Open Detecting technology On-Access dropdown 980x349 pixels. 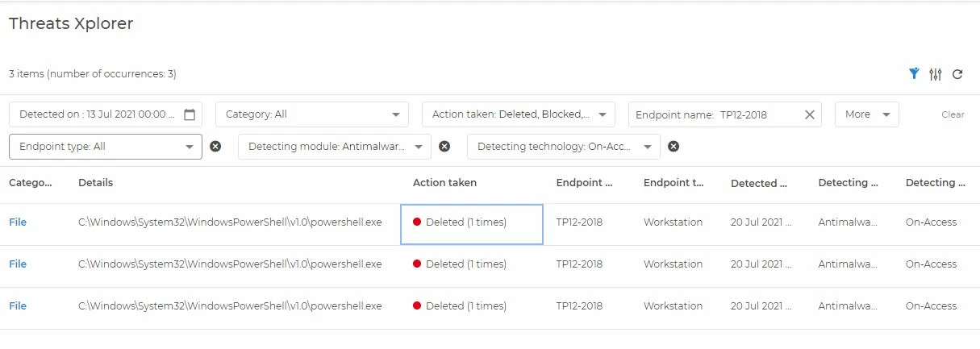tap(564, 147)
